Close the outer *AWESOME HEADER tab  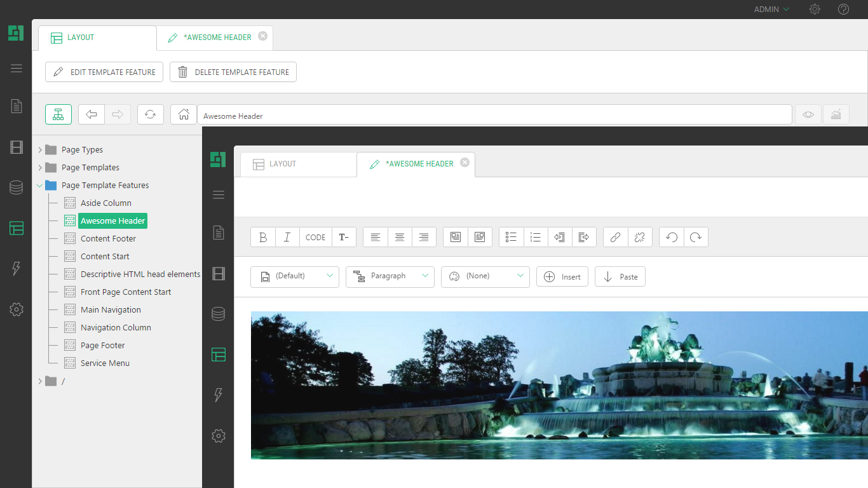pyautogui.click(x=263, y=36)
